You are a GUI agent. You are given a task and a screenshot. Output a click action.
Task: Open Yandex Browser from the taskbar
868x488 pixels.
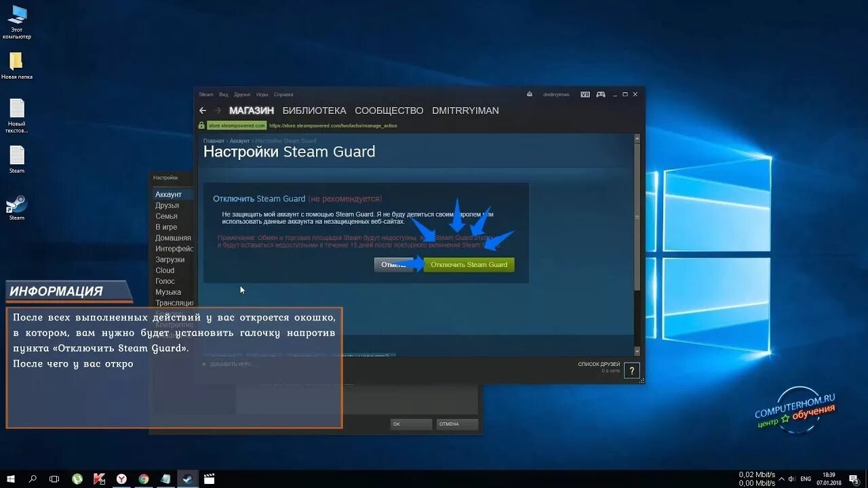coord(121,479)
